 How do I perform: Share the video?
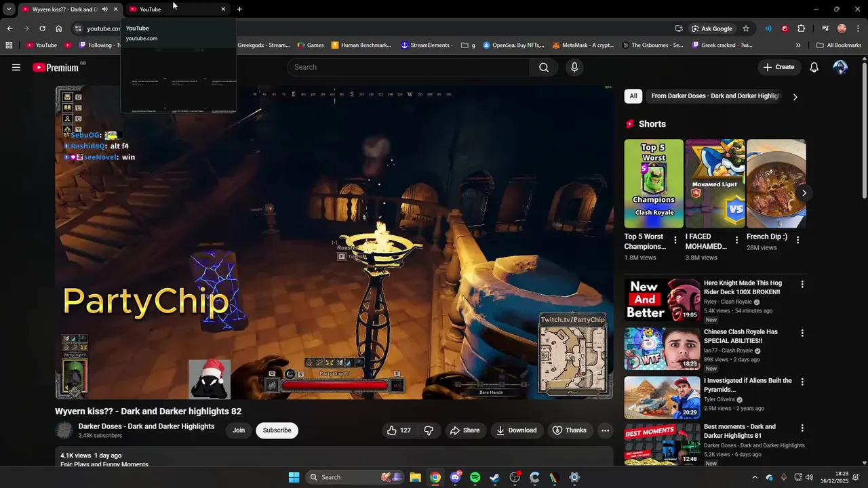[x=465, y=430]
